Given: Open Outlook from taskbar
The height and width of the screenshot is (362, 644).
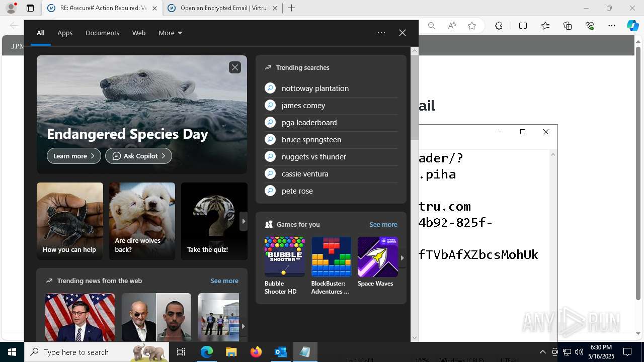Looking at the screenshot, I should (280, 352).
